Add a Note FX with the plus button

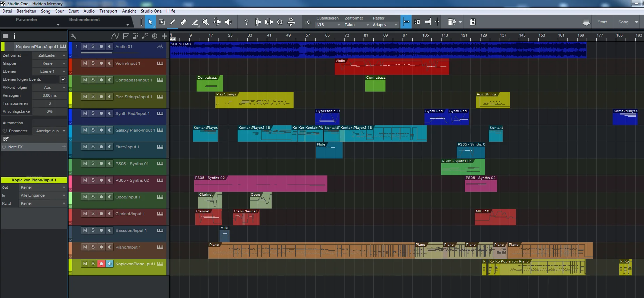tap(64, 147)
